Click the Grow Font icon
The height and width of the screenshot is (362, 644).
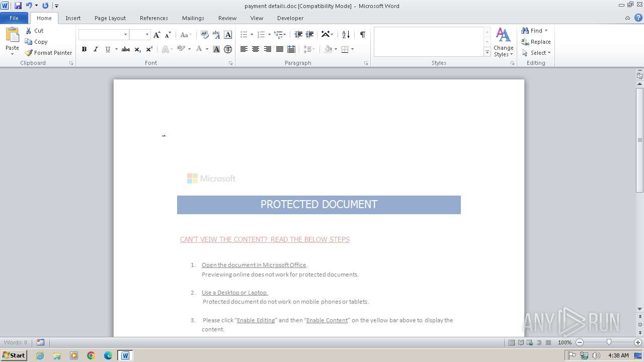157,35
